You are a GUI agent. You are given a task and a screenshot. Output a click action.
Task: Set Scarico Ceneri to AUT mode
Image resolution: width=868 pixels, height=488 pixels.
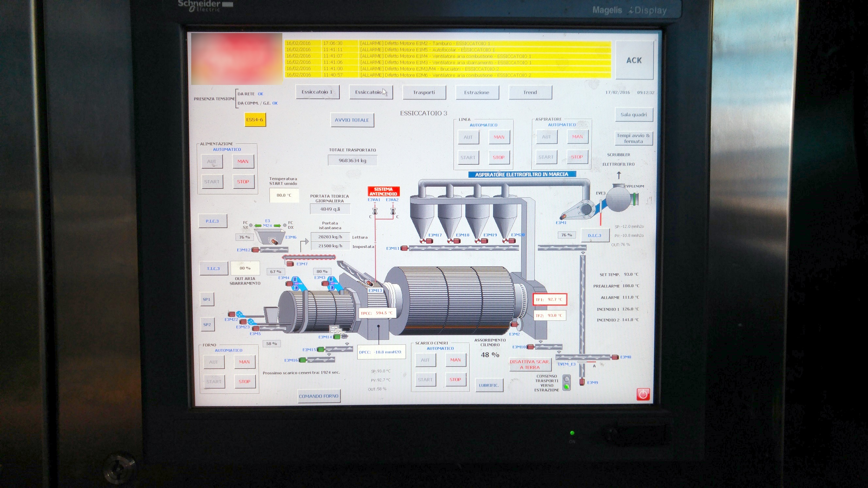click(425, 360)
